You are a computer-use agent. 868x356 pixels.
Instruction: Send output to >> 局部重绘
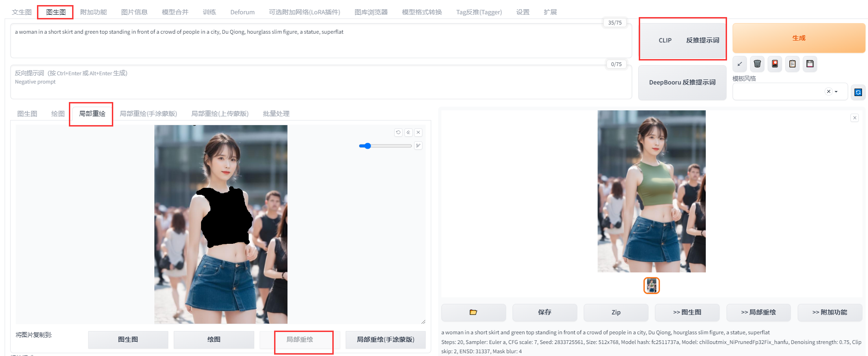click(758, 313)
